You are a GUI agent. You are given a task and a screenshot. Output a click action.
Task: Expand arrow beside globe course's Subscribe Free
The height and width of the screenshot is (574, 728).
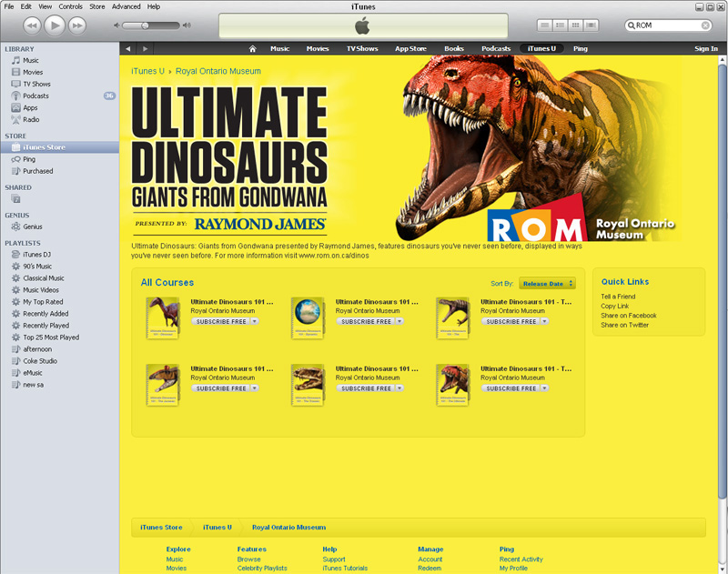399,321
